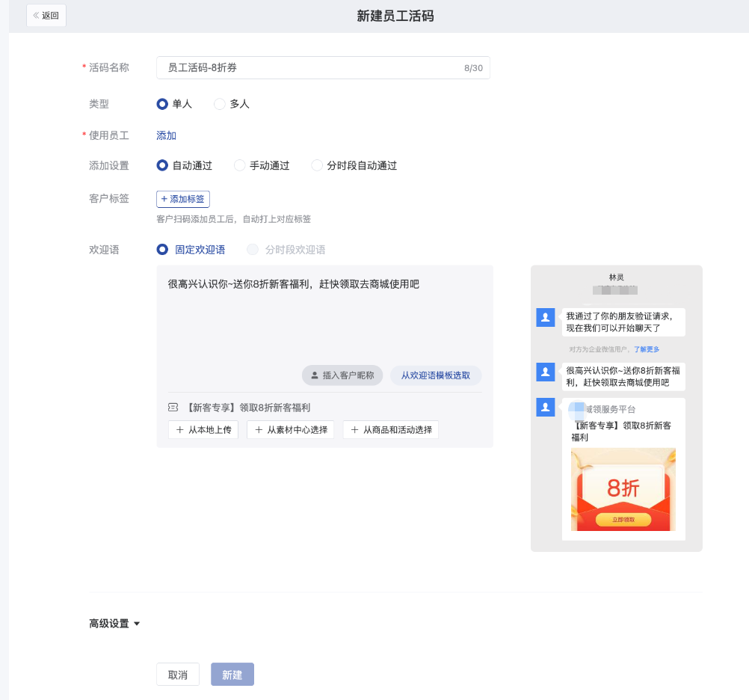
Task: Click the 立即领取 button on coupon image
Action: (623, 519)
